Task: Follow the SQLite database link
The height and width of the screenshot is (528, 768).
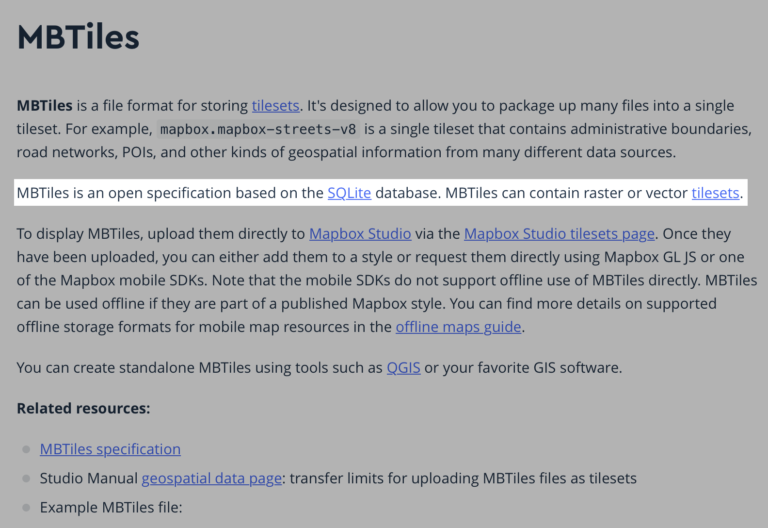Action: (x=349, y=192)
